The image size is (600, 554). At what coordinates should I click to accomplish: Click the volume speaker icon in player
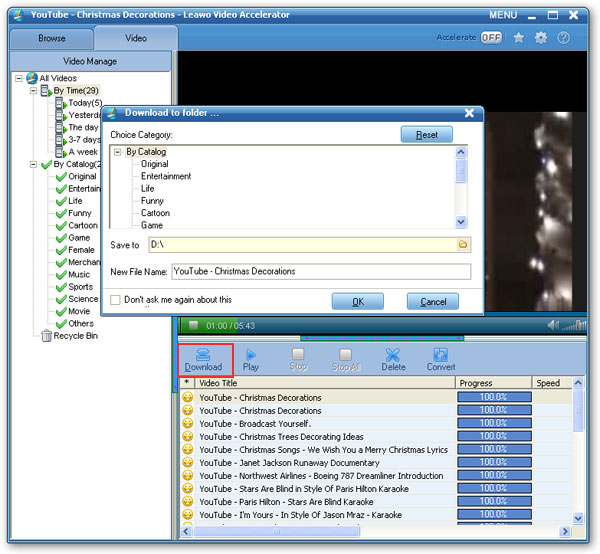(x=553, y=325)
